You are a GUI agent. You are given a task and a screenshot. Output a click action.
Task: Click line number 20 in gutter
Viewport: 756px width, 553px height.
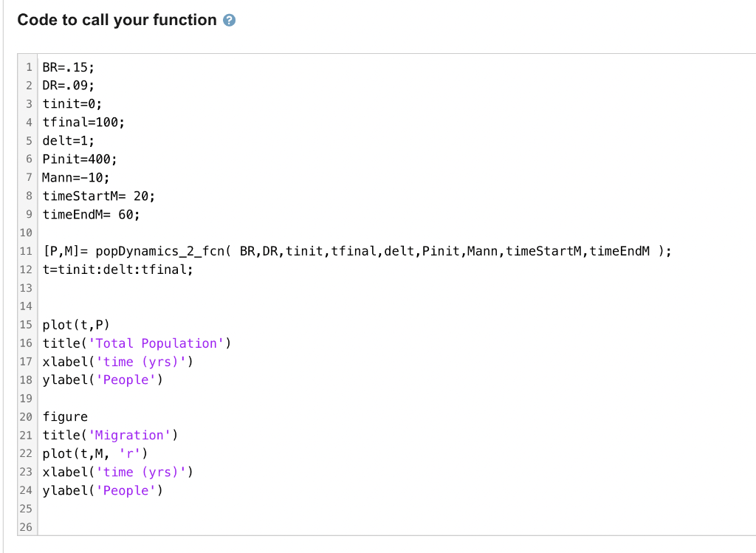(26, 417)
